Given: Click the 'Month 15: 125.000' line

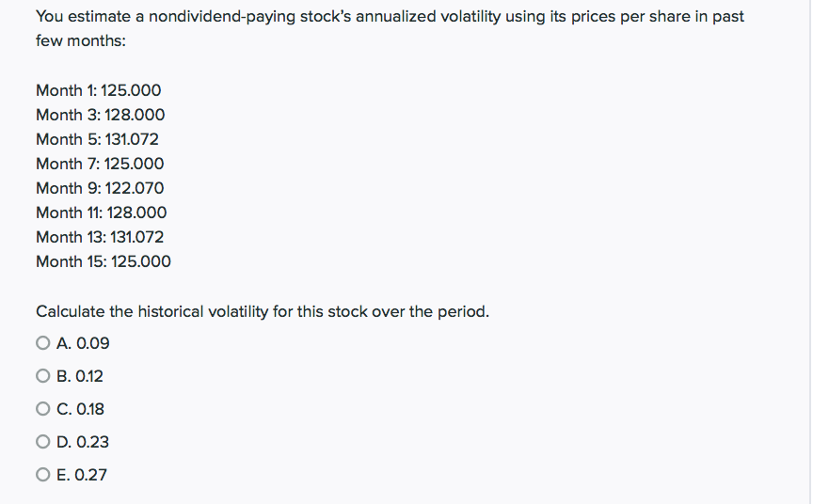Looking at the screenshot, I should 104,261.
